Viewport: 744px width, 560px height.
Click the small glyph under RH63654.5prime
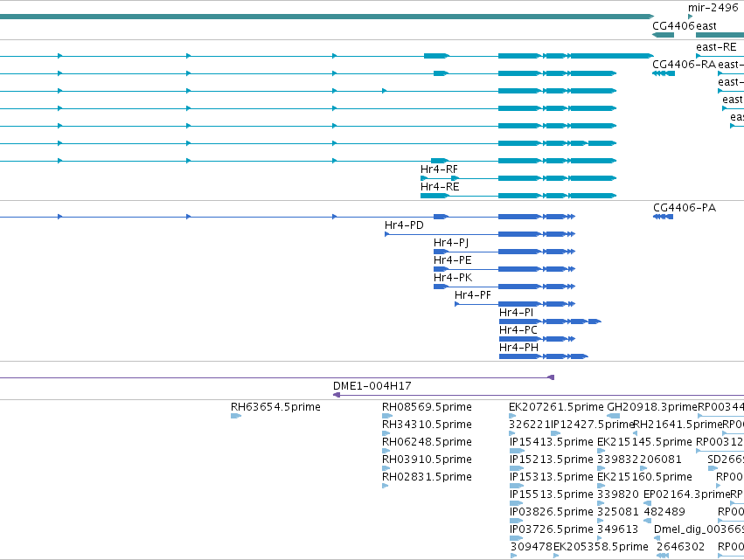click(x=236, y=416)
